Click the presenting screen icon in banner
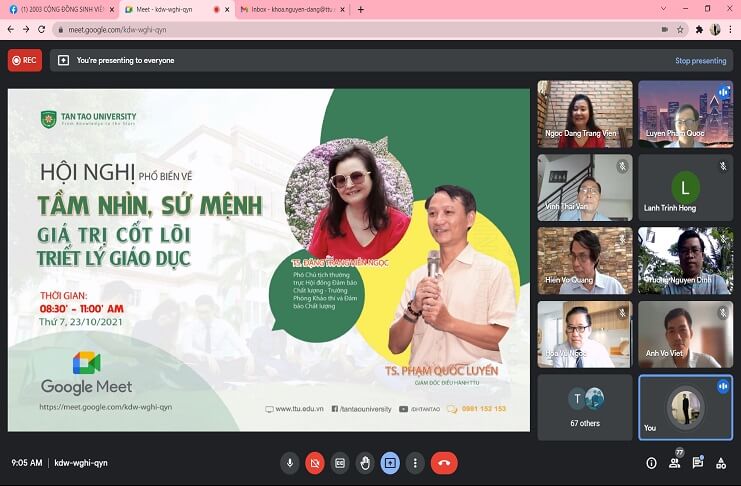The image size is (741, 486). [x=63, y=61]
